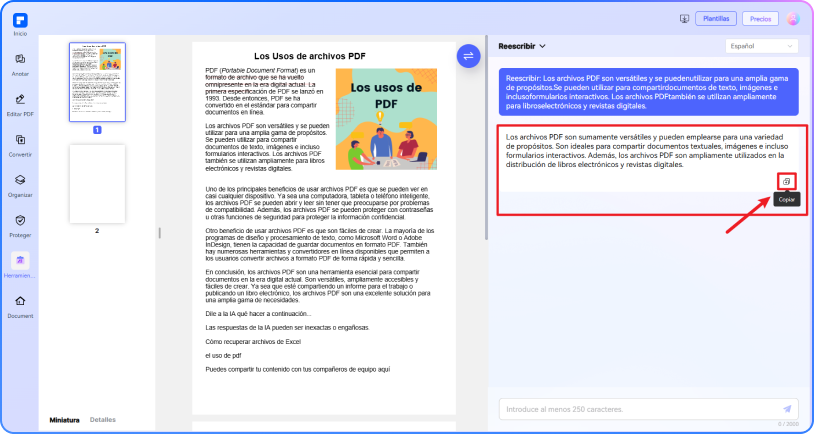Open the Document section icon
Viewport: 814px width, 434px height.
click(20, 301)
